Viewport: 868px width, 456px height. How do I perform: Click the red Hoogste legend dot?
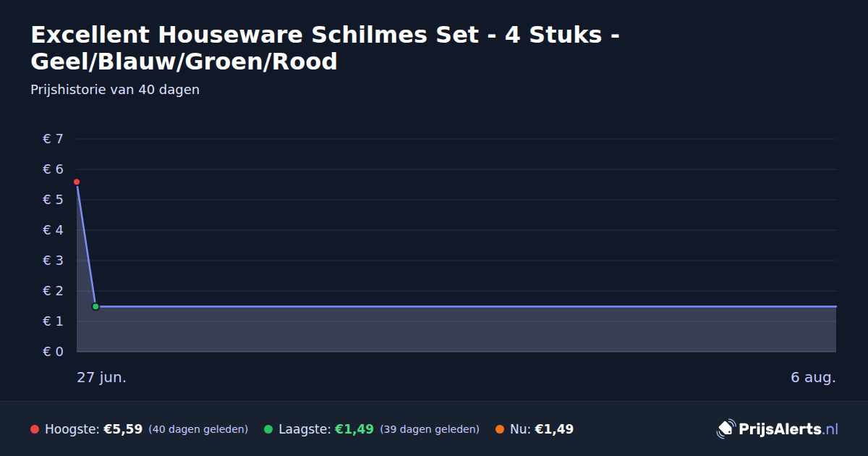(35, 429)
